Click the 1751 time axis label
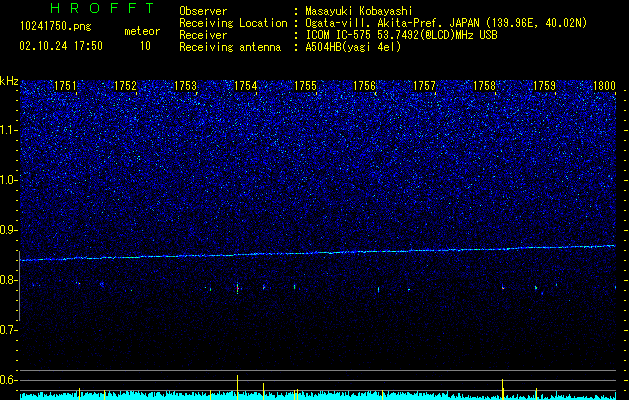Image resolution: width=629 pixels, height=400 pixels. 65,86
